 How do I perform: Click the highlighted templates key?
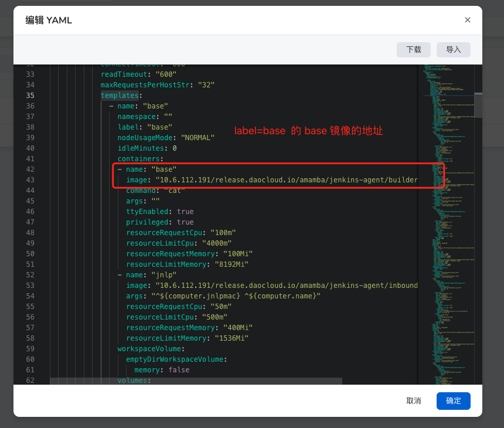[x=120, y=96]
